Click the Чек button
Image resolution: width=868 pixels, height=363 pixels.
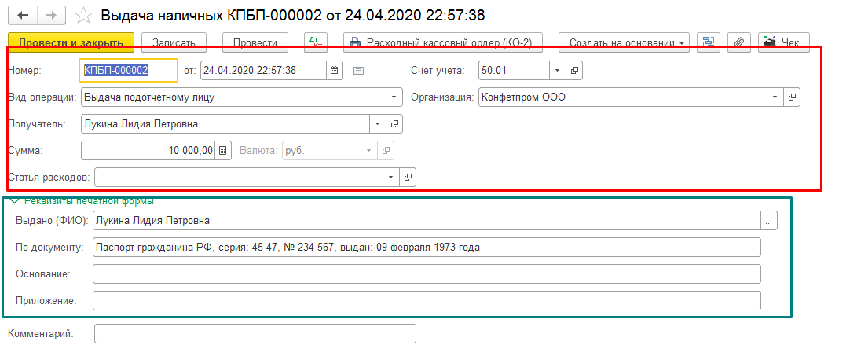point(784,42)
